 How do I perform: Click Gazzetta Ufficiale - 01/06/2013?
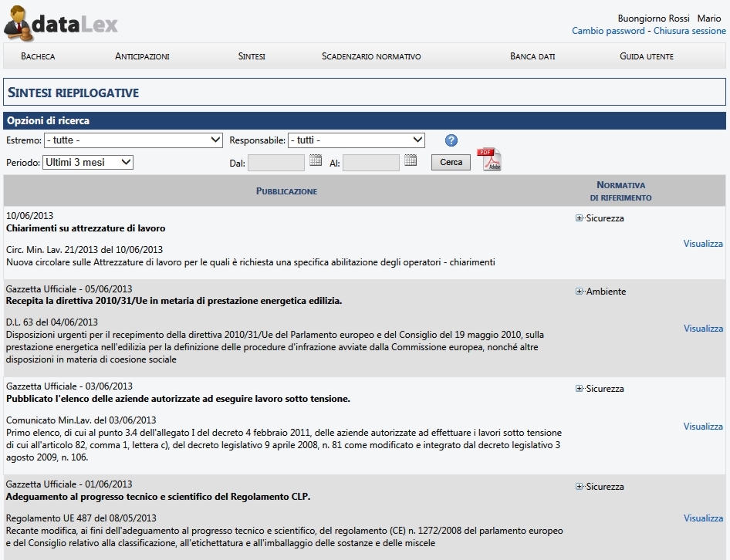pos(69,484)
